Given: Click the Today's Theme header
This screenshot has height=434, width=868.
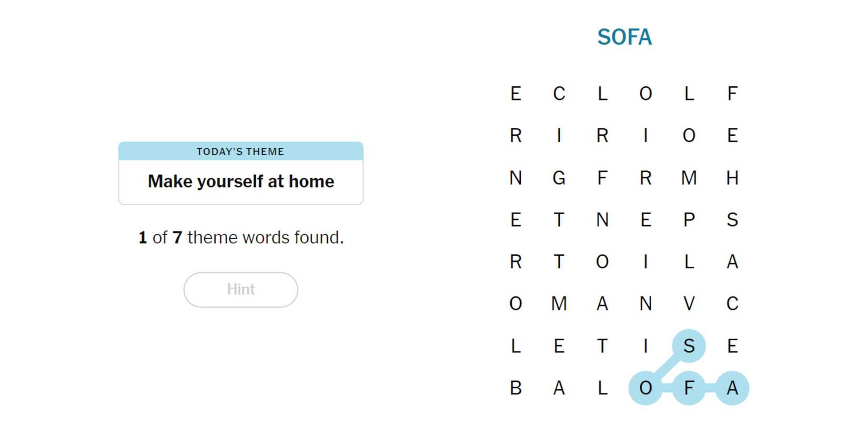Looking at the screenshot, I should [240, 152].
